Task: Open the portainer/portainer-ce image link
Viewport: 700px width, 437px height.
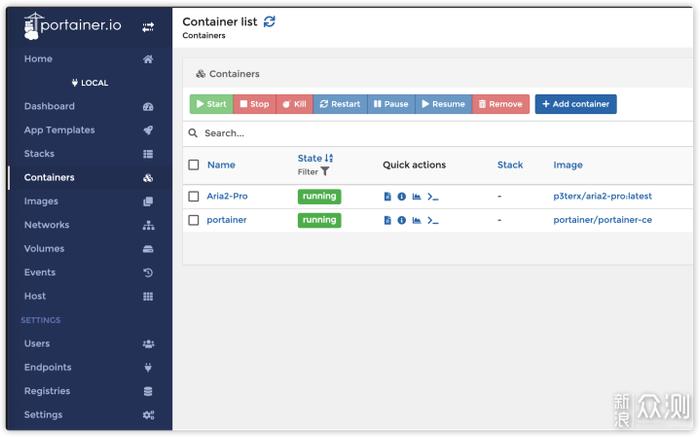Action: coord(603,220)
